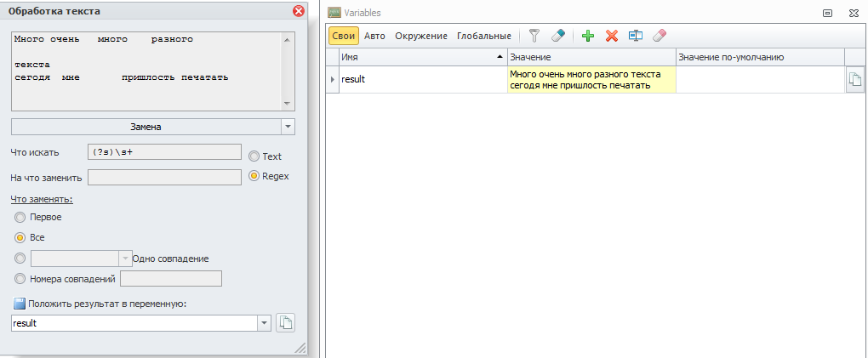Close the Variables panel
This screenshot has width=868, height=358.
pos(854,13)
